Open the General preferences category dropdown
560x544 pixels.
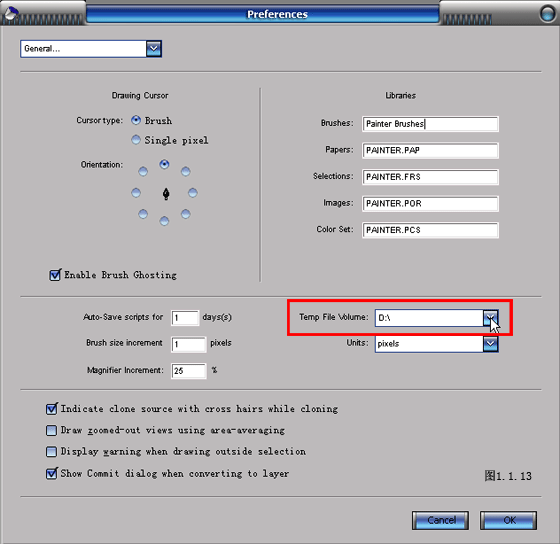click(x=154, y=49)
